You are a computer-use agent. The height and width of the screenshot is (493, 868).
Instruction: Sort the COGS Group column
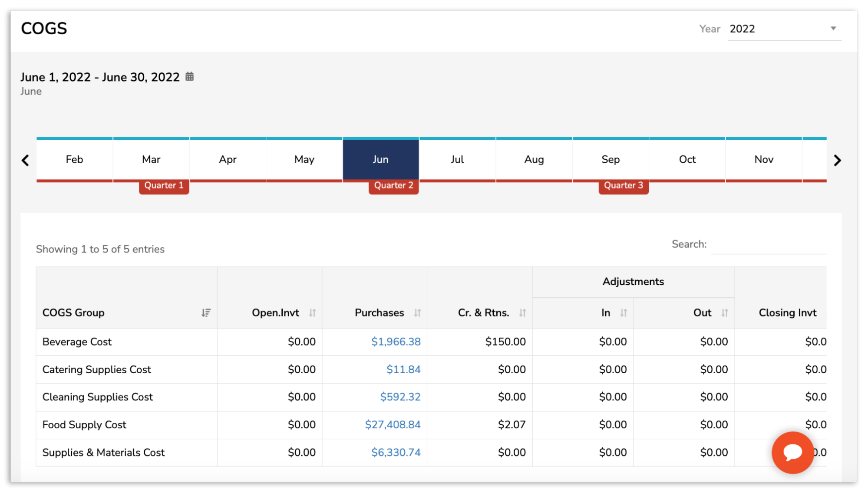(207, 312)
